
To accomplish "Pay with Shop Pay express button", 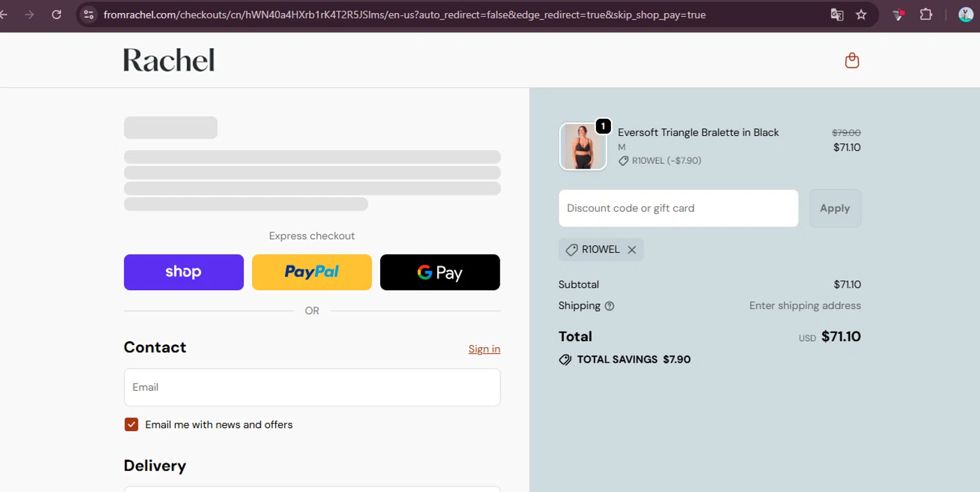I will tap(184, 272).
